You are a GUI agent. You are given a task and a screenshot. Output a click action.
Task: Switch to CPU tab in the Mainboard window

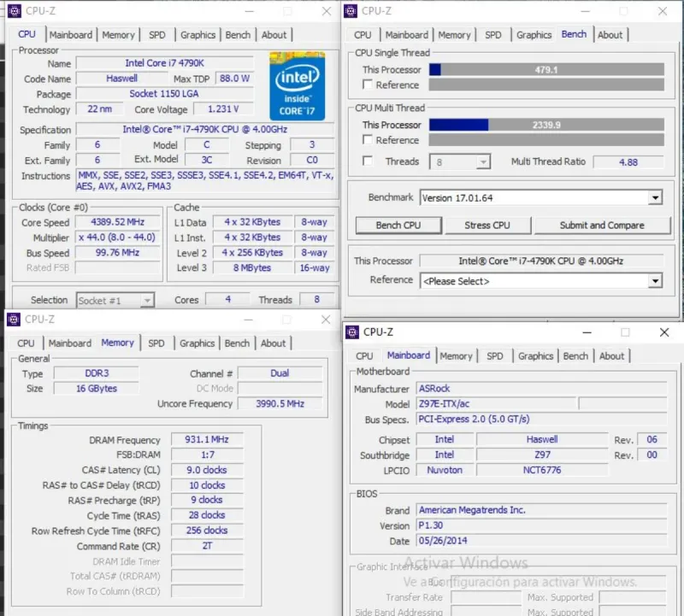(364, 356)
